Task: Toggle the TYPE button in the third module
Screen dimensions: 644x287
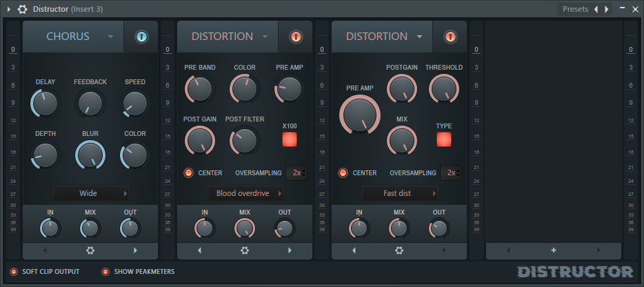Action: coord(444,139)
